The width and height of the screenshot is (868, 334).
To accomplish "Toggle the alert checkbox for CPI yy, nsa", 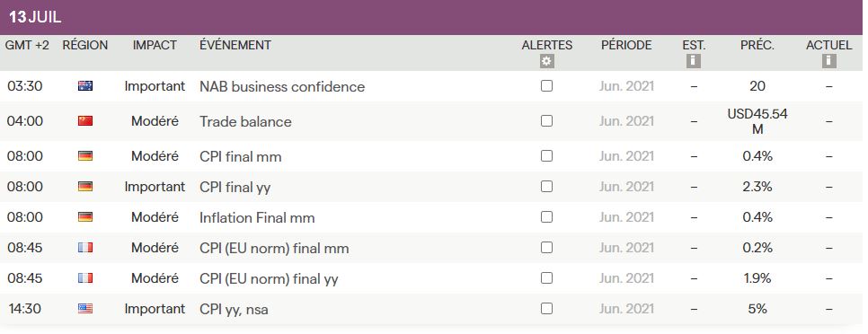I will pos(546,308).
